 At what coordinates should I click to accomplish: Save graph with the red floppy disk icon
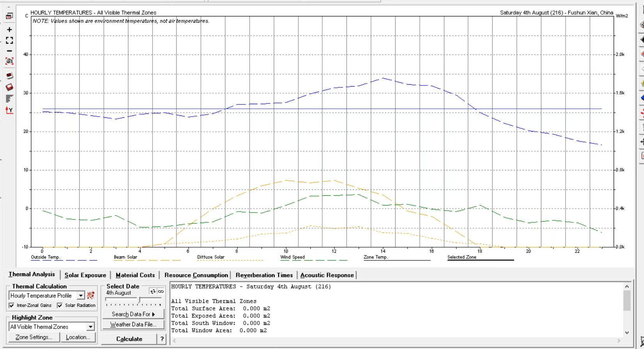(x=9, y=87)
